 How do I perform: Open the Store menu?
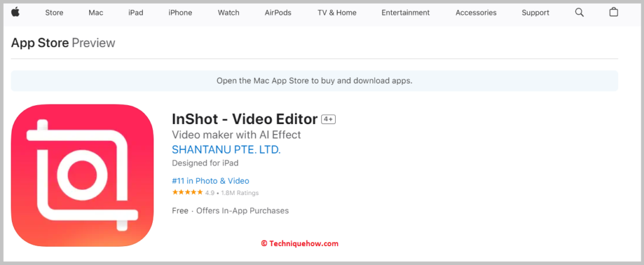(x=54, y=13)
